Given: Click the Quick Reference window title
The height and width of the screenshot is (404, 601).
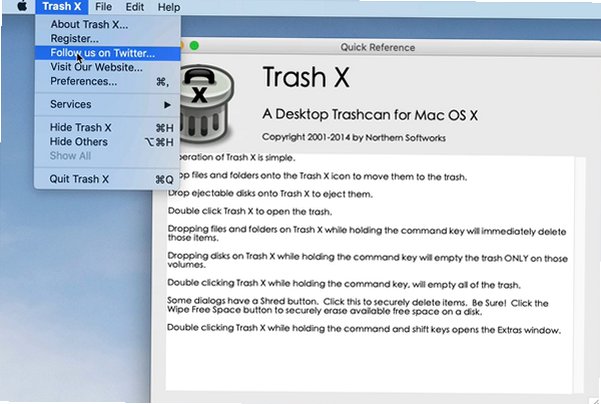Looking at the screenshot, I should [378, 48].
